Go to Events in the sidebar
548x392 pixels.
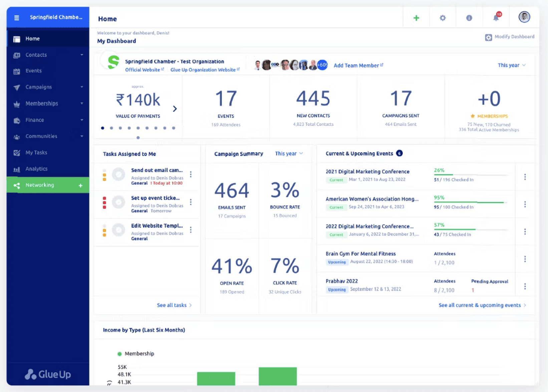coord(48,71)
